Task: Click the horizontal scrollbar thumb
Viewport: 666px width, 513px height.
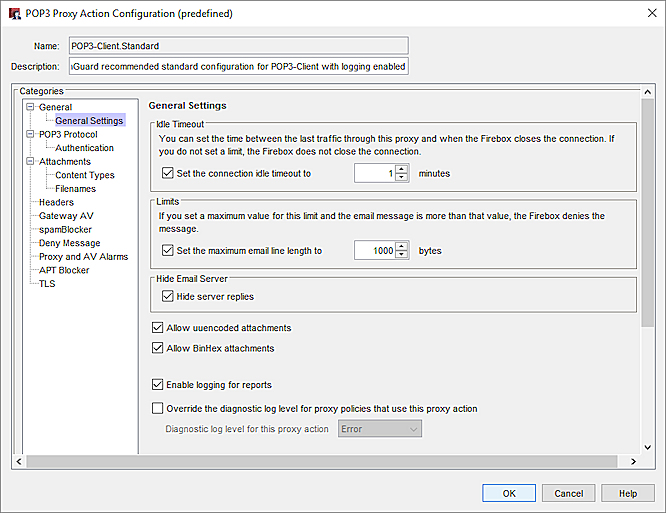Action: click(x=322, y=462)
